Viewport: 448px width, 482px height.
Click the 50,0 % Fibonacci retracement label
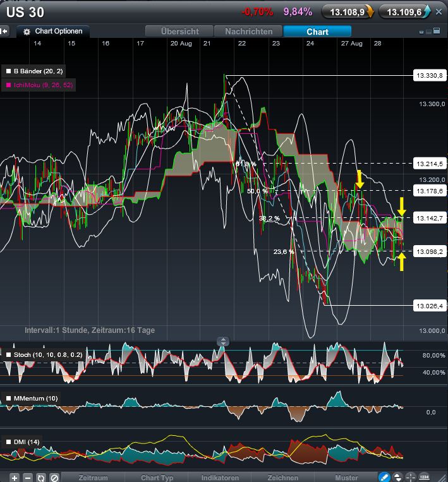pos(257,191)
